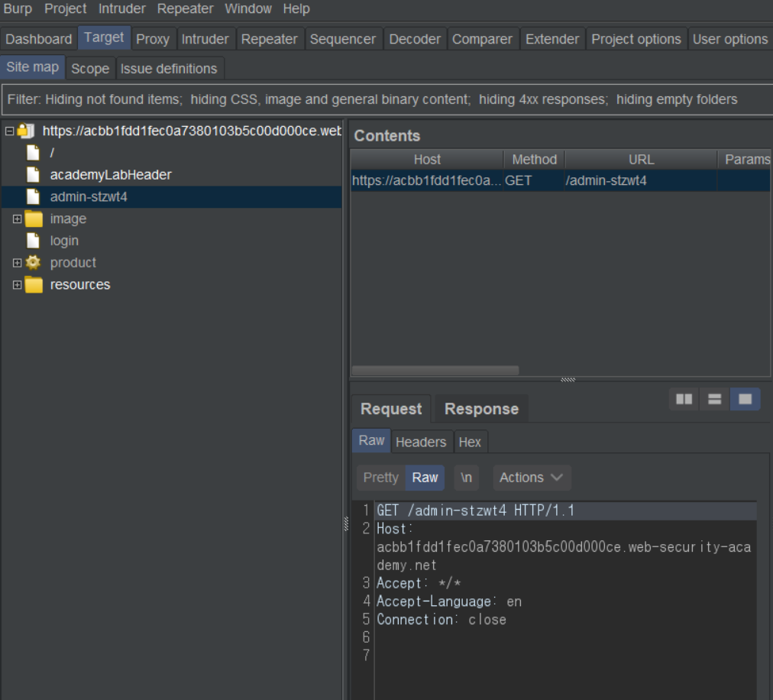Select the academyLabHeader tree item
Image resolution: width=773 pixels, height=700 pixels.
(111, 174)
